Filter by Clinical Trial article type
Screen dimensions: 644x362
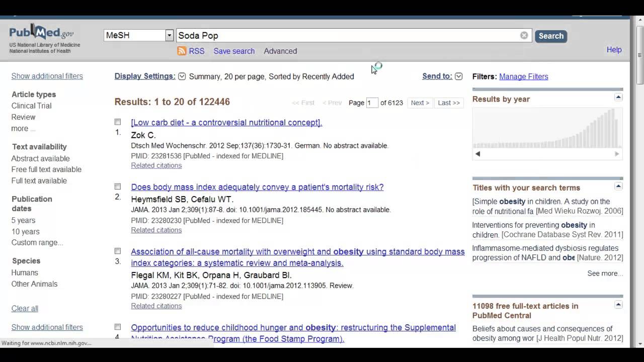point(31,106)
